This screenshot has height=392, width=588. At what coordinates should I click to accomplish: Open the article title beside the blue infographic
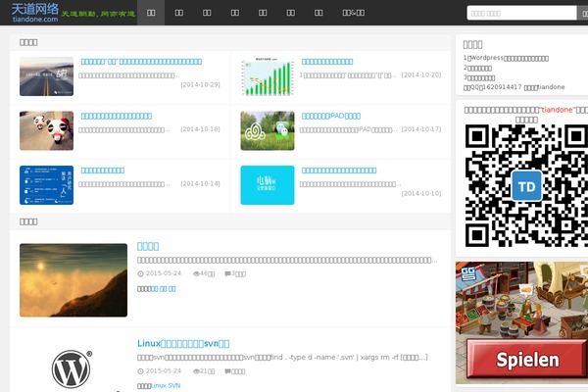click(x=103, y=171)
